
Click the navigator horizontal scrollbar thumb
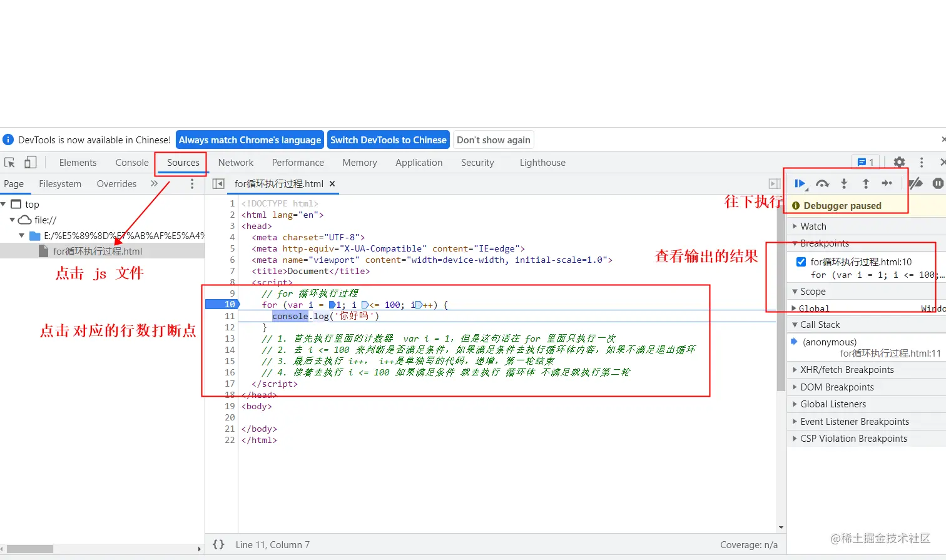point(30,549)
